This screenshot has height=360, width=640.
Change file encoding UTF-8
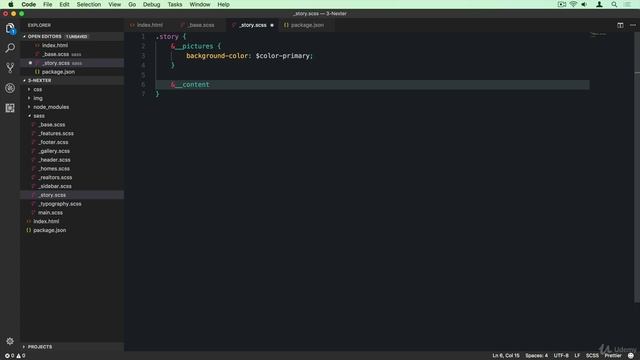561,356
